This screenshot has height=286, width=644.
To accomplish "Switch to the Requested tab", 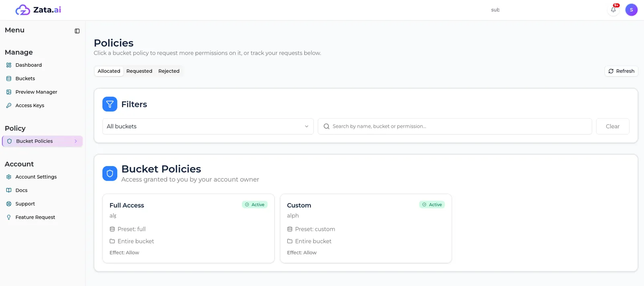I will tap(139, 71).
